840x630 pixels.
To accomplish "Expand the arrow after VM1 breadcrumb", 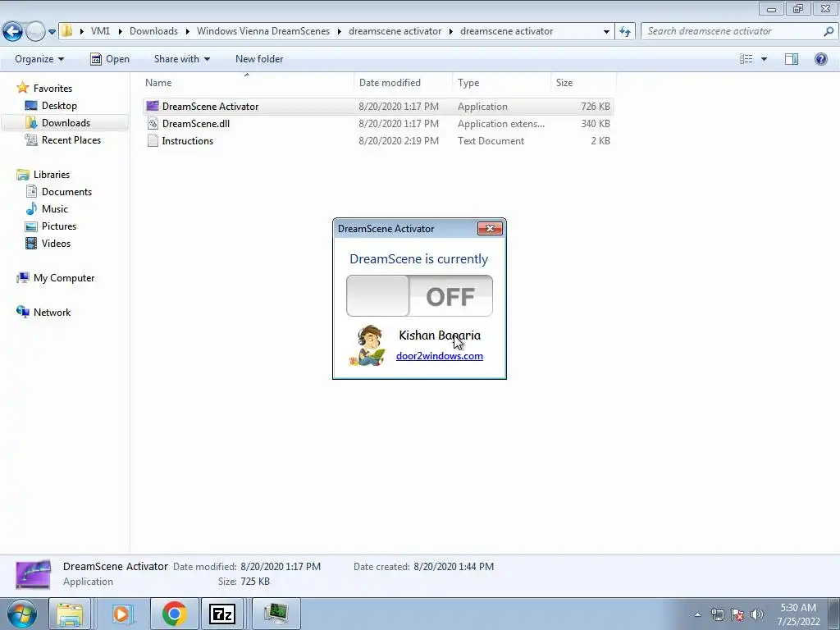I will click(x=119, y=32).
